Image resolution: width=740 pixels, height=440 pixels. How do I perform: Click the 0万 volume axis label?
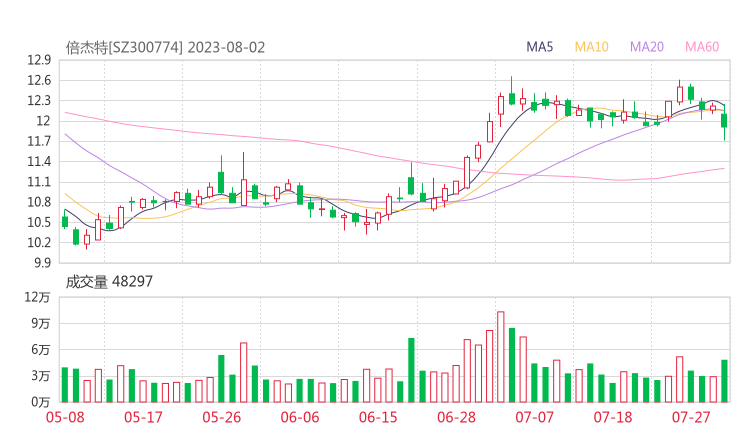(x=41, y=402)
